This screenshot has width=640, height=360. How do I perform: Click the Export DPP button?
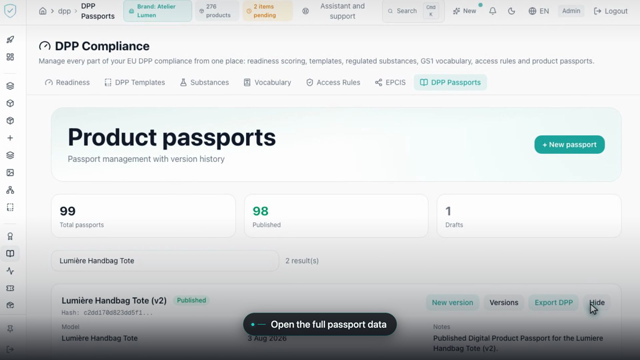553,302
